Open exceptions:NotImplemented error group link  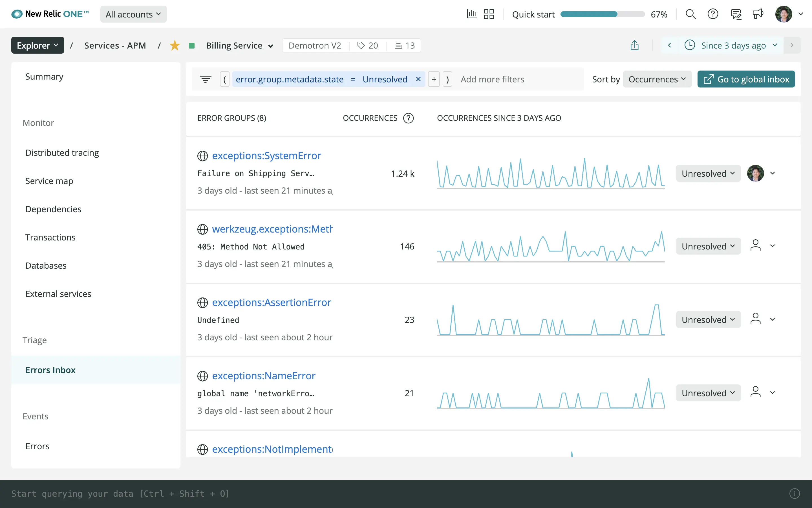click(272, 449)
